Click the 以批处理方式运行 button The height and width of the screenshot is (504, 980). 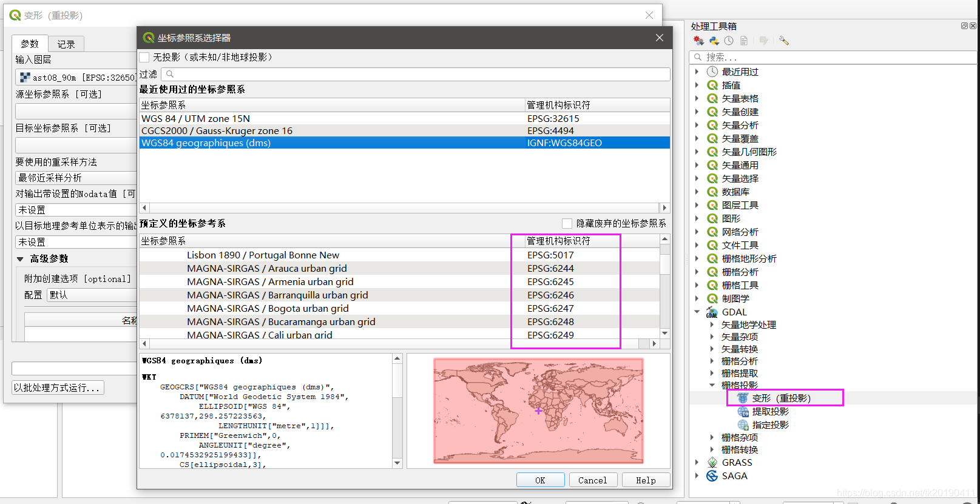(58, 388)
